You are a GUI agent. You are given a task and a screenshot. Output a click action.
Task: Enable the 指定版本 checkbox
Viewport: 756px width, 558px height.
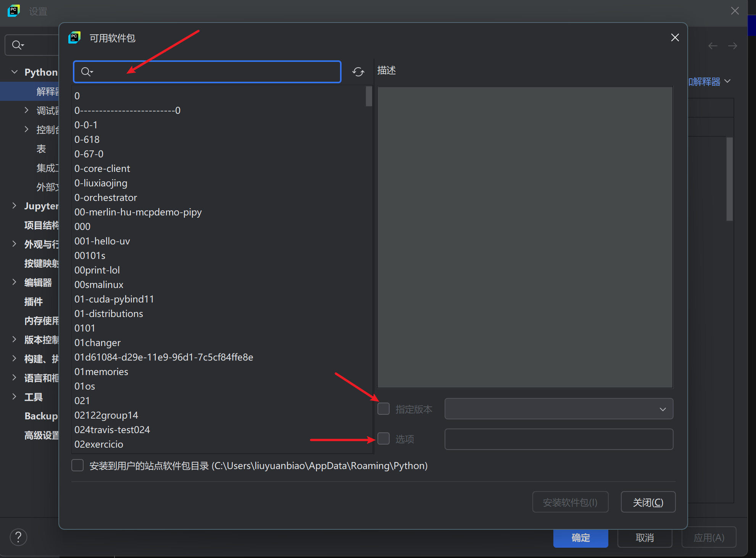pos(384,409)
